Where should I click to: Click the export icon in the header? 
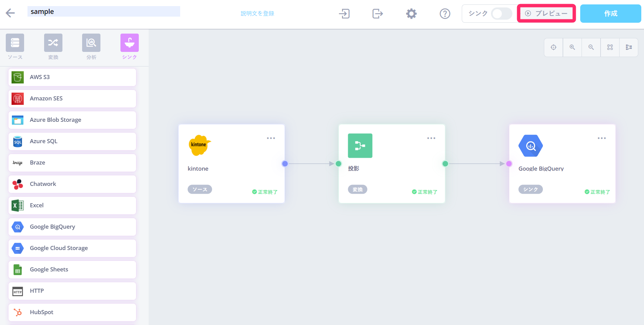tap(377, 14)
